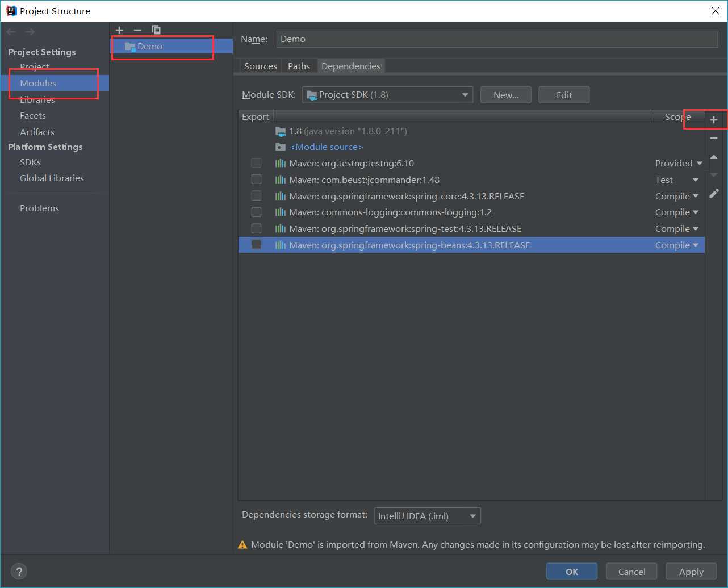Click the warning triangle icon
The image size is (728, 588).
coord(242,545)
